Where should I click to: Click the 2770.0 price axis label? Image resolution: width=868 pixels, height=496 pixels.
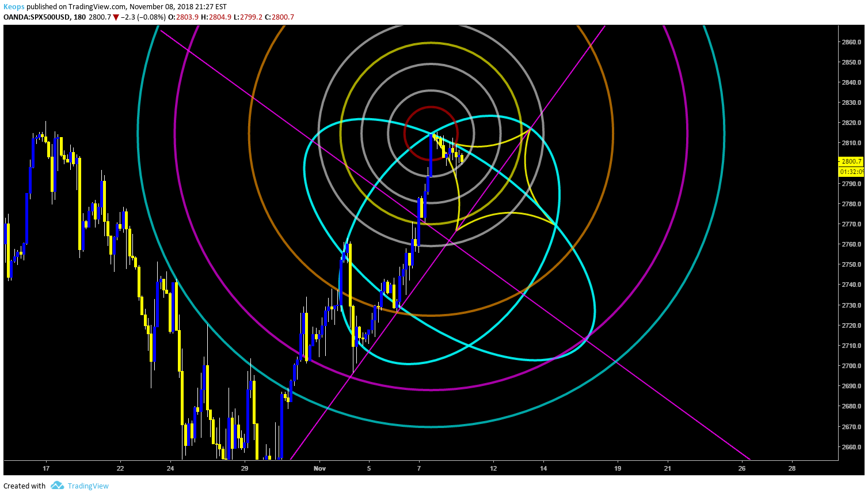[851, 224]
